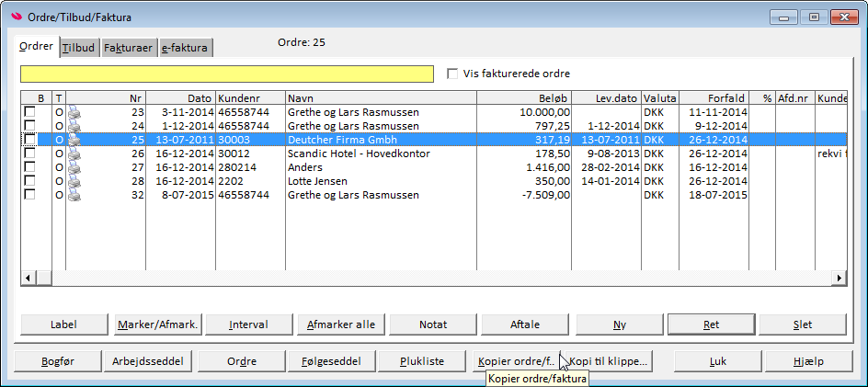Delete selected order with Slet

[x=803, y=325]
